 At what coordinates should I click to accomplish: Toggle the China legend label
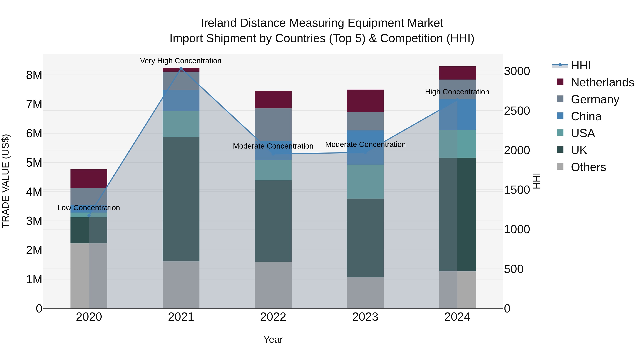(586, 116)
